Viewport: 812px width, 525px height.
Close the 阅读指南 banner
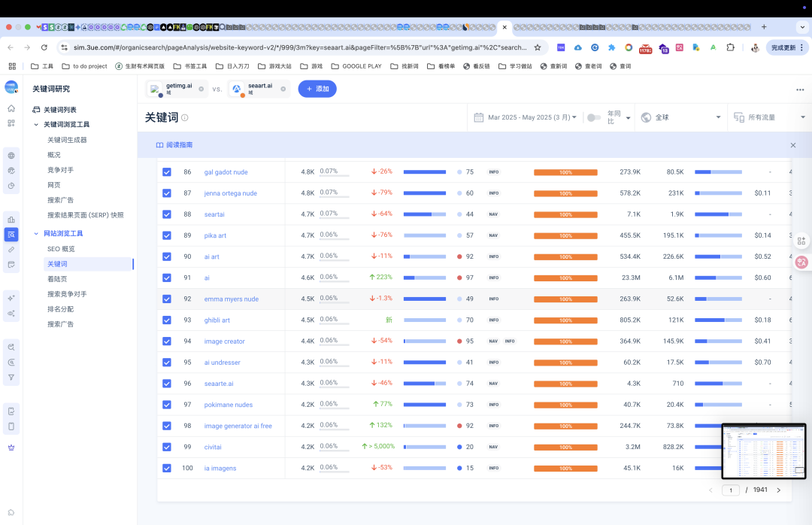(x=793, y=145)
